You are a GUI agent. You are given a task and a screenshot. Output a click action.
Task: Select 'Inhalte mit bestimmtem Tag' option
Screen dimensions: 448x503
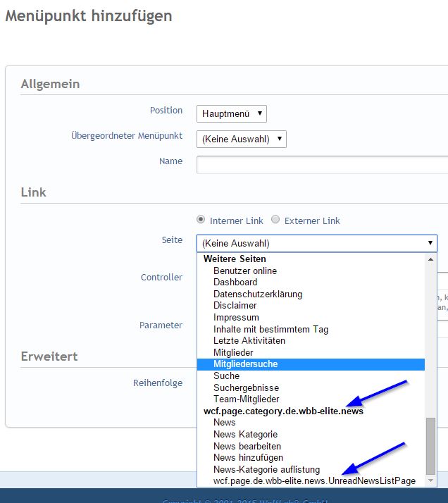pyautogui.click(x=270, y=329)
